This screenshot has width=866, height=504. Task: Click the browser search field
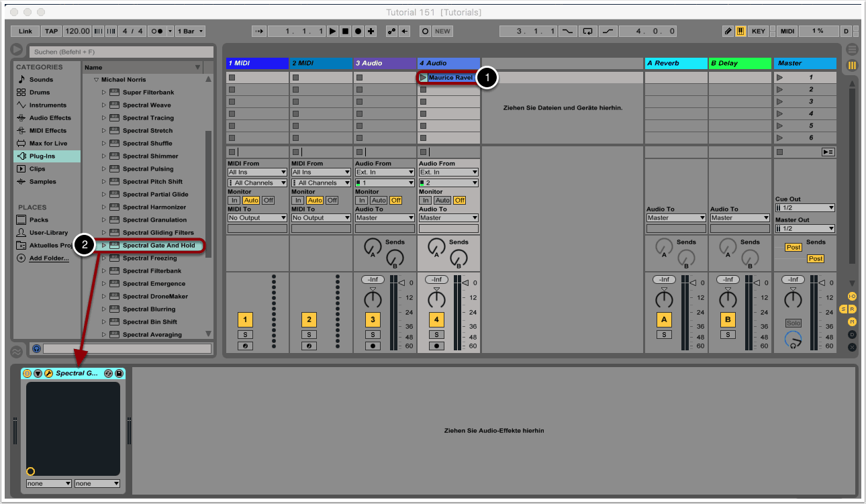[121, 52]
